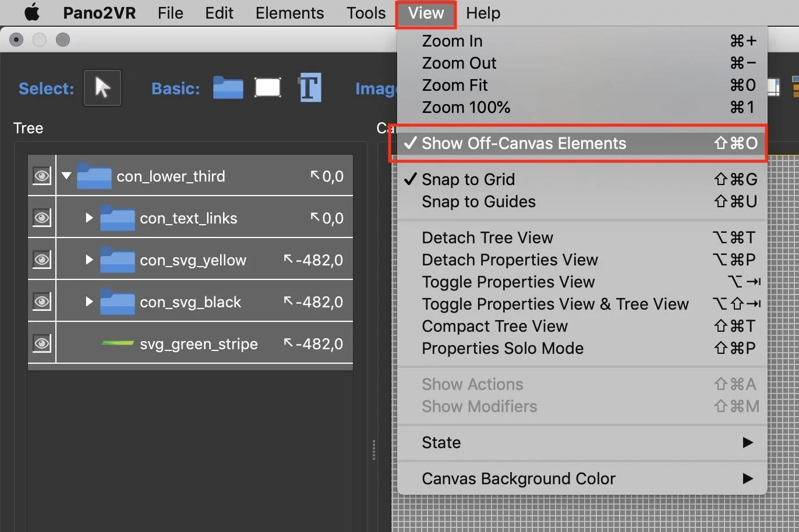
Task: Add a Text field element
Action: (309, 88)
